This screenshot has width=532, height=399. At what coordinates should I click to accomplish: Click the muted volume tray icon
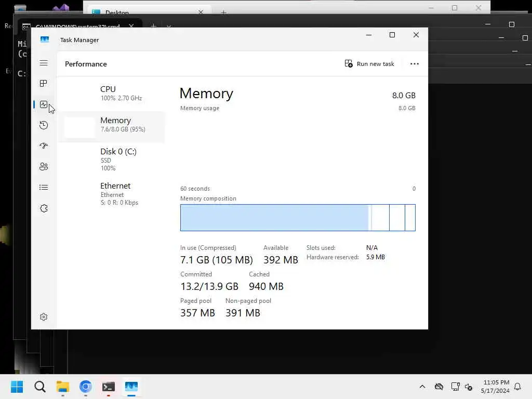469,387
